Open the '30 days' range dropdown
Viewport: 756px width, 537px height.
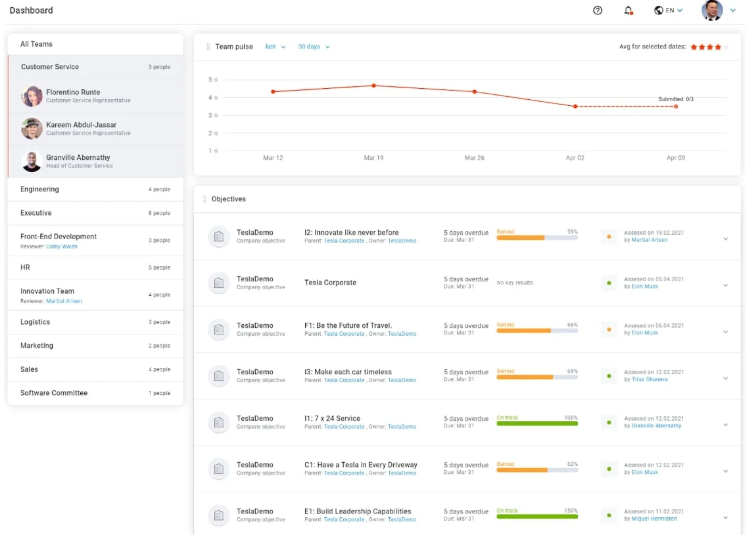[x=314, y=47]
